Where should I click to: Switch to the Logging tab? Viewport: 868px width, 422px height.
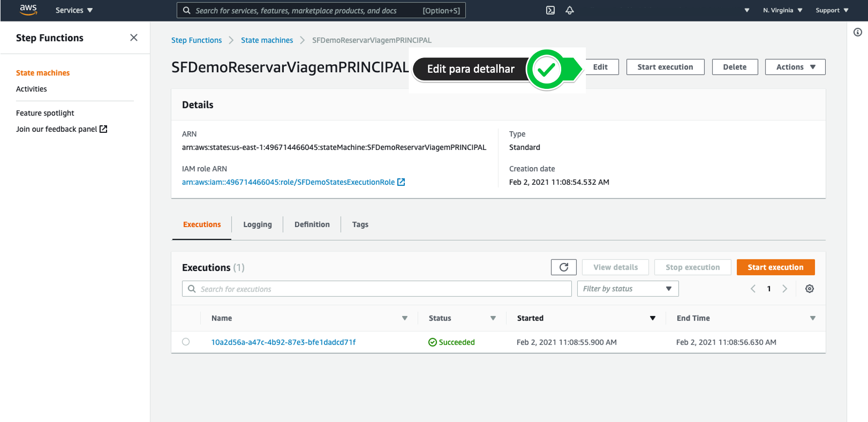(257, 225)
